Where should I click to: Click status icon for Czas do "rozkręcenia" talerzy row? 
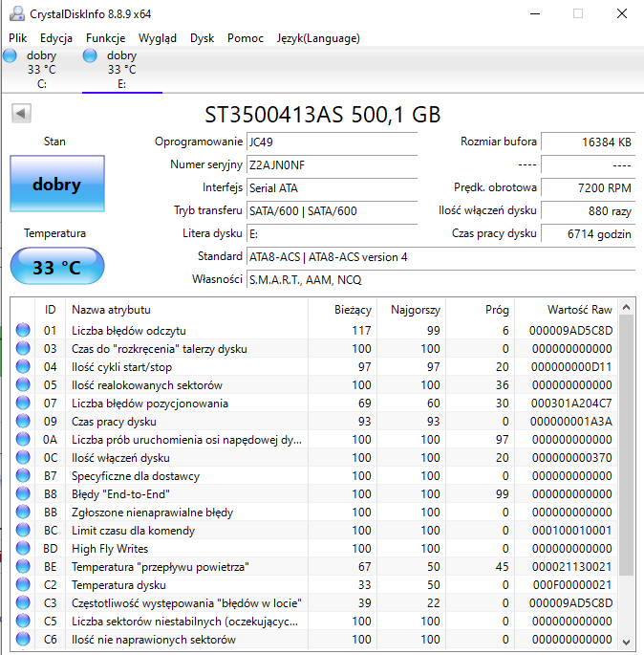click(23, 348)
